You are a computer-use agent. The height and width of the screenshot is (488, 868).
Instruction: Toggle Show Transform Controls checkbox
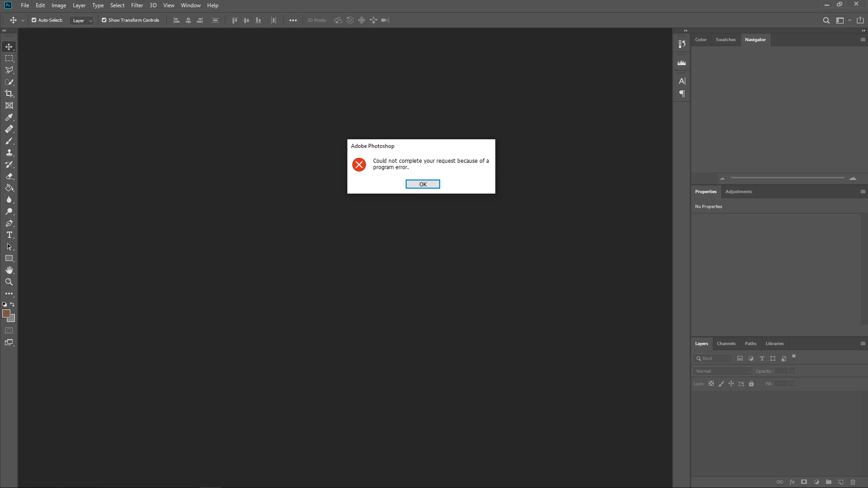click(x=104, y=20)
